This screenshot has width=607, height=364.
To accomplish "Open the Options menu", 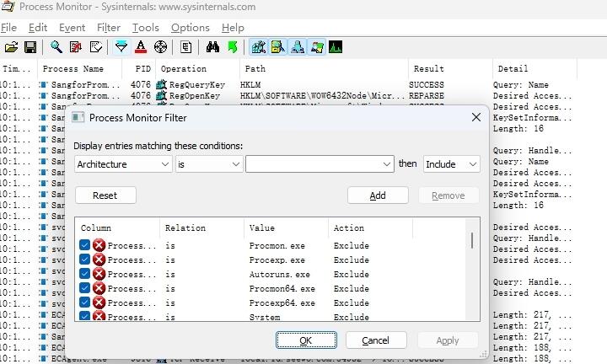I will pos(190,28).
